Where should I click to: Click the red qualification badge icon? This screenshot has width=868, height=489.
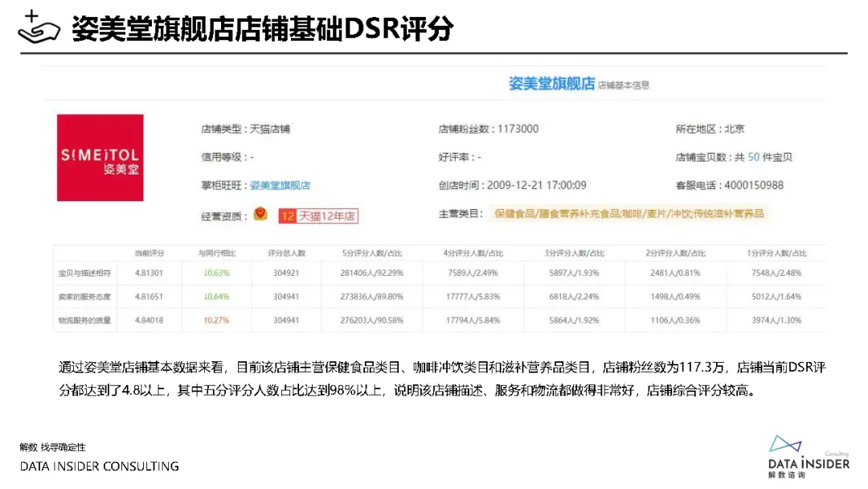(x=260, y=214)
